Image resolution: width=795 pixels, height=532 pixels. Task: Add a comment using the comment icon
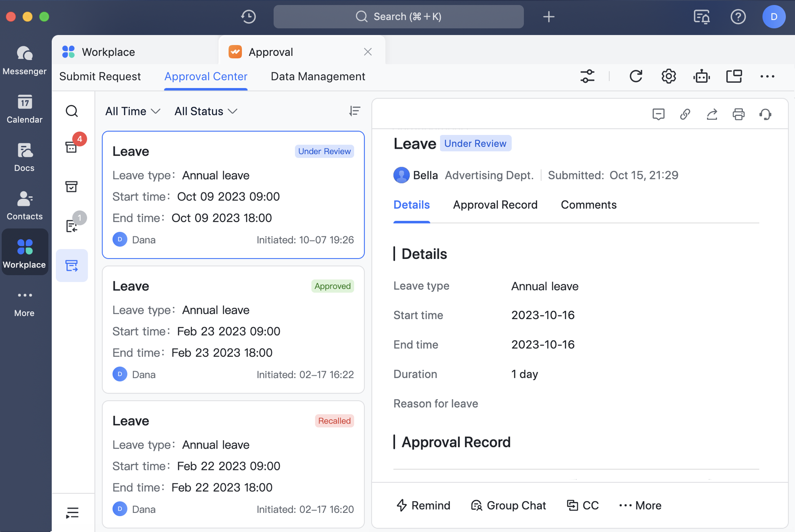coord(658,114)
